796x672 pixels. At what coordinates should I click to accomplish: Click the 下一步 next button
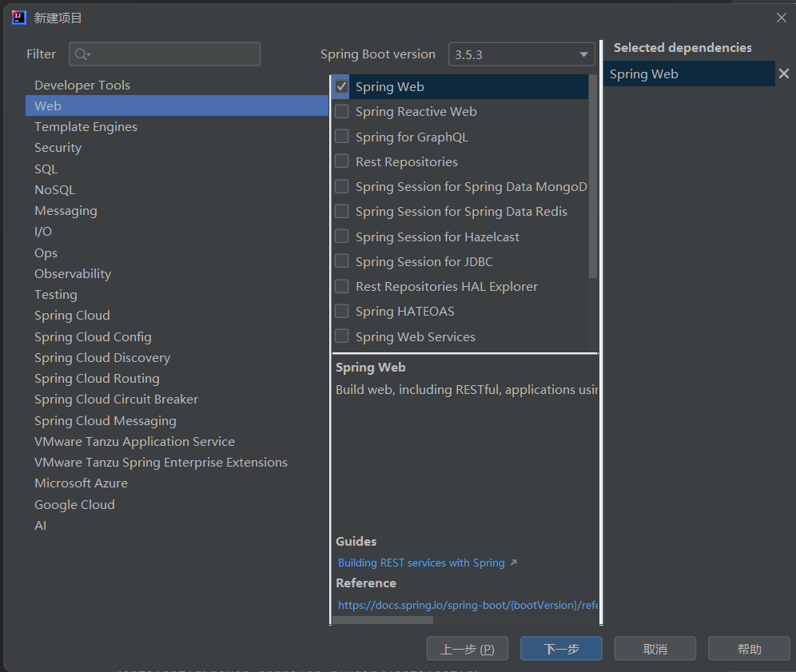[x=562, y=649]
